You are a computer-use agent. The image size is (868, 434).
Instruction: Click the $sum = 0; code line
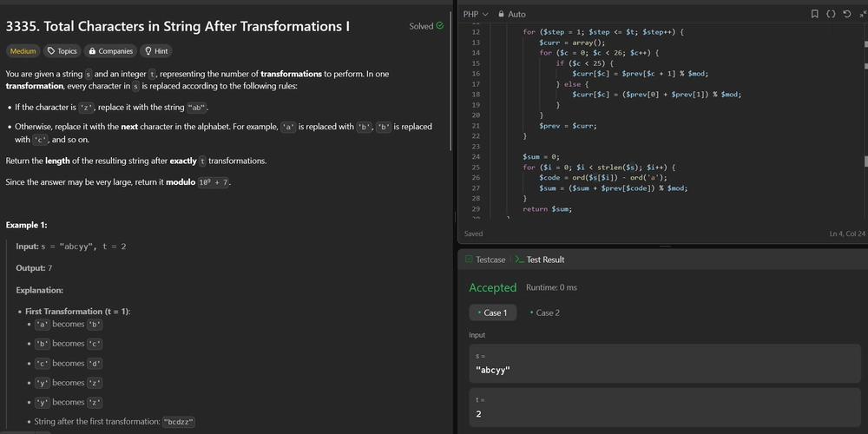(x=541, y=156)
